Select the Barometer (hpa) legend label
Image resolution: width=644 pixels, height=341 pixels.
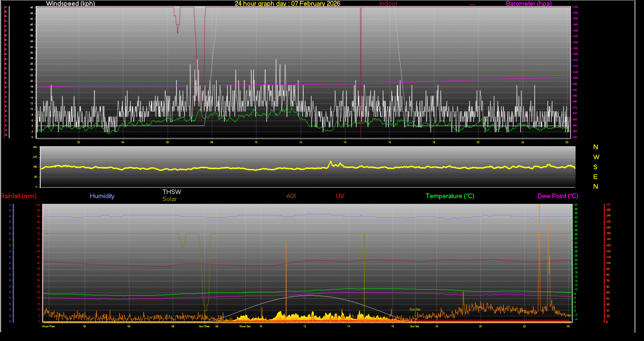tap(529, 4)
